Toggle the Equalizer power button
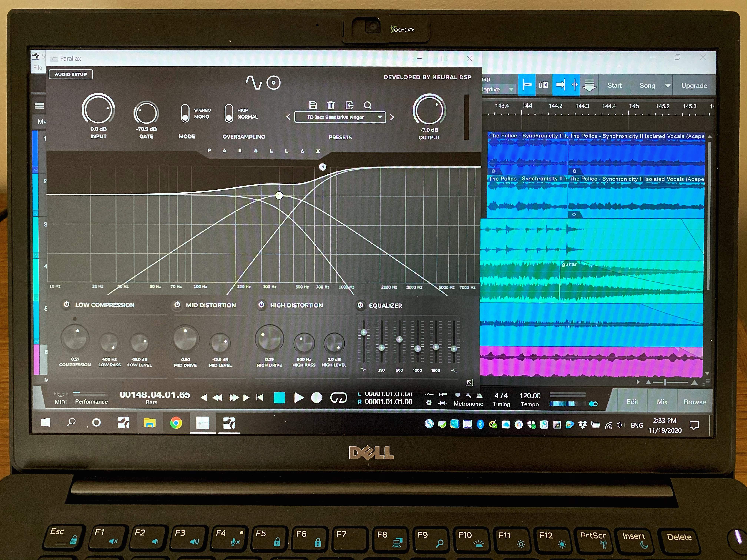The image size is (747, 560). pyautogui.click(x=360, y=305)
